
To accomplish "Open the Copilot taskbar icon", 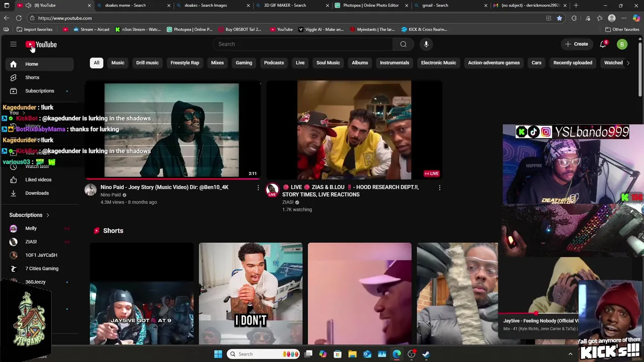I will 323,354.
